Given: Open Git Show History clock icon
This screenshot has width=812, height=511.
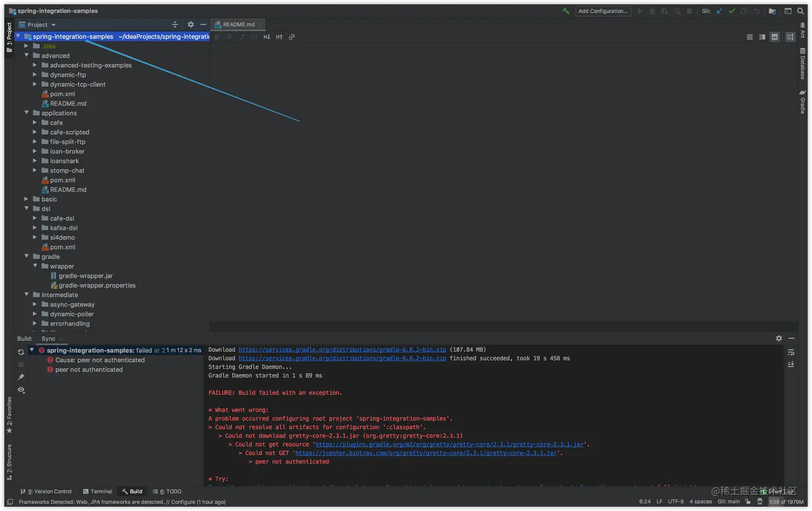Looking at the screenshot, I should tap(744, 11).
